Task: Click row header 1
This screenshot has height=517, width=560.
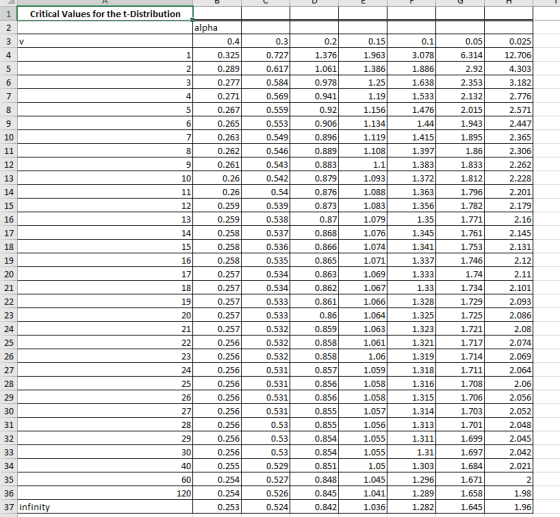Action: point(8,14)
